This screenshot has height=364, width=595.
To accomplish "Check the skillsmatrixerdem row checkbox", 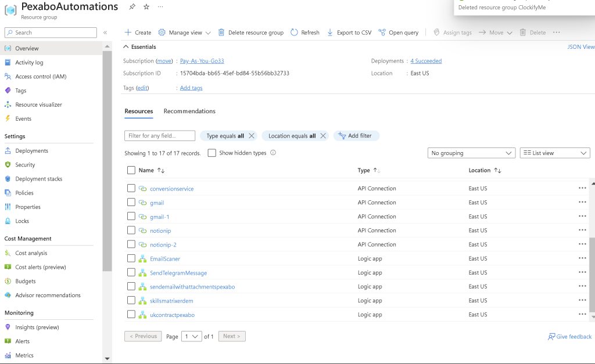I will point(131,300).
